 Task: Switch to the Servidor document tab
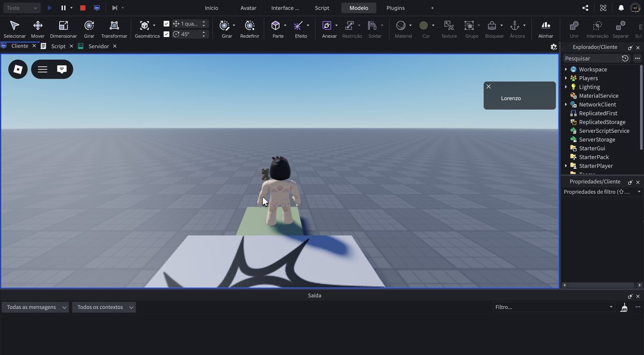point(98,46)
